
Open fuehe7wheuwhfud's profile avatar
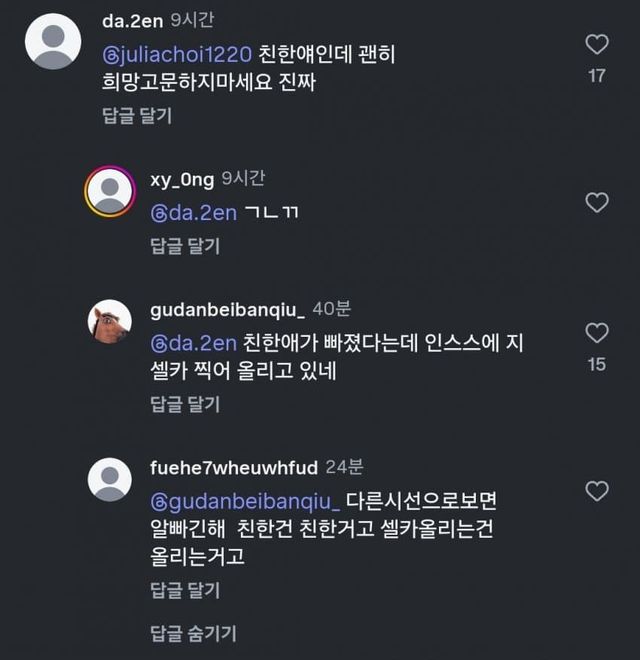(110, 479)
